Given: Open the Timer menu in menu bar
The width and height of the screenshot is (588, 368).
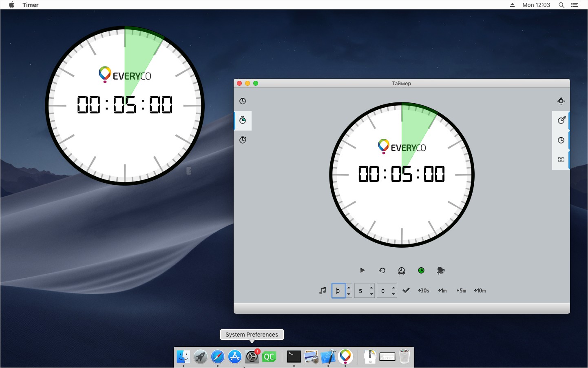Looking at the screenshot, I should point(31,5).
